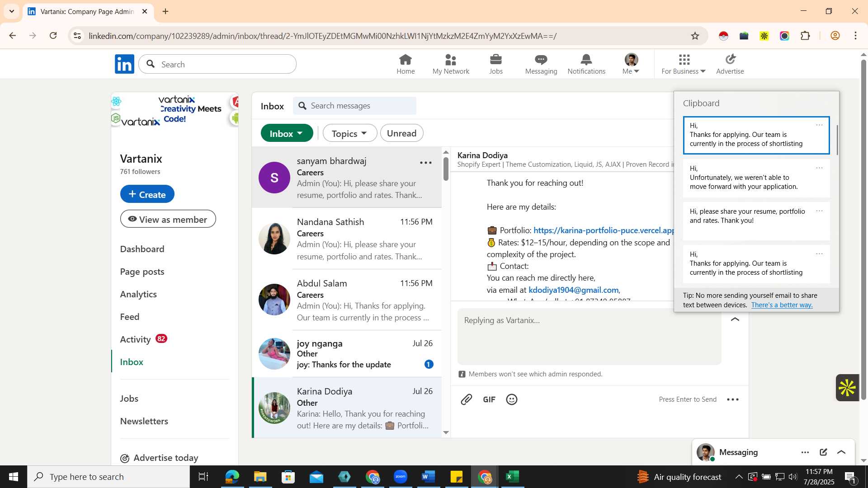Viewport: 868px width, 488px height.
Task: Show hidden system tray icons
Action: 738,477
